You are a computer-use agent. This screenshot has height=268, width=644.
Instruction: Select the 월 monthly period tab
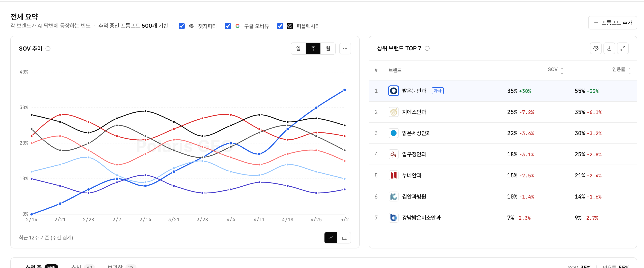pyautogui.click(x=328, y=48)
